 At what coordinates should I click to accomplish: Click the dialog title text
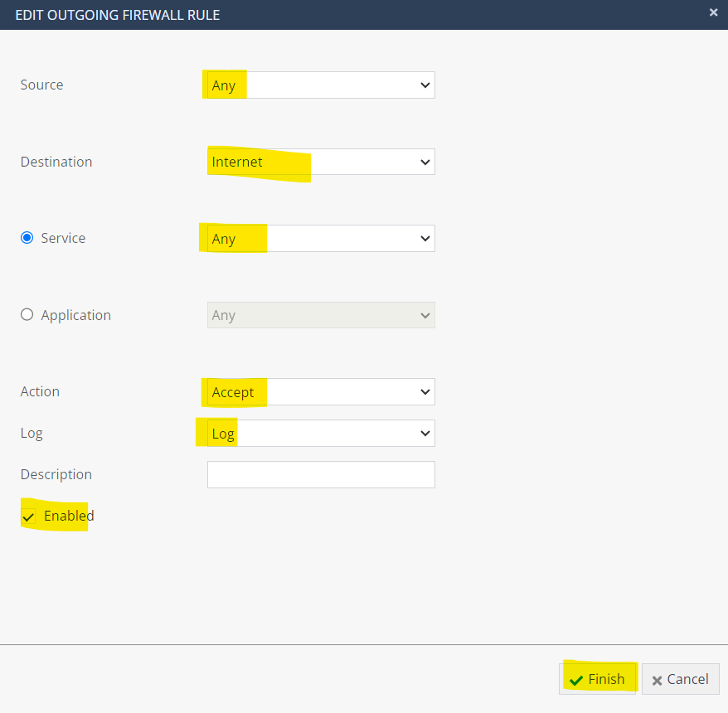(x=118, y=15)
